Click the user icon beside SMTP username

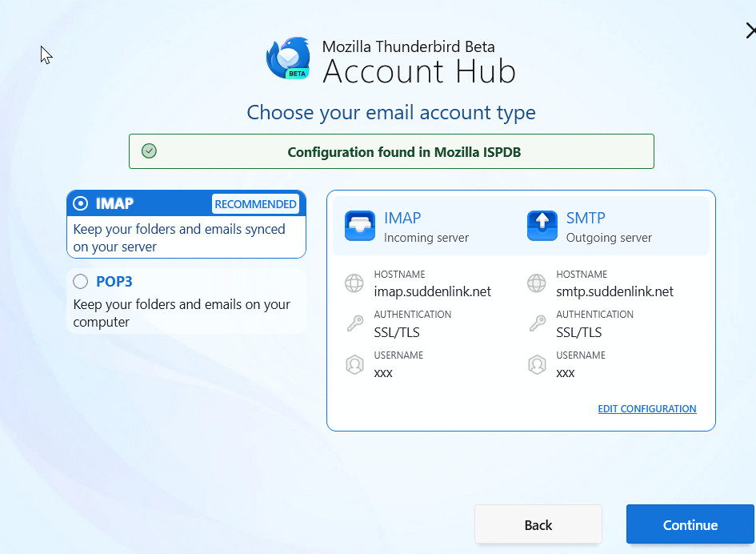537,364
